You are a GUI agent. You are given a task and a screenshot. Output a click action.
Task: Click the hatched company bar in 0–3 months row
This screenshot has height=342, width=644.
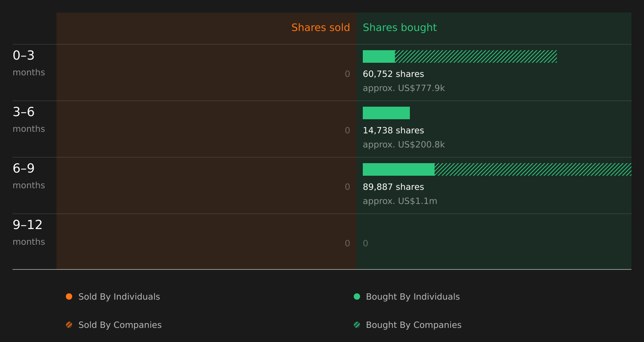click(476, 56)
